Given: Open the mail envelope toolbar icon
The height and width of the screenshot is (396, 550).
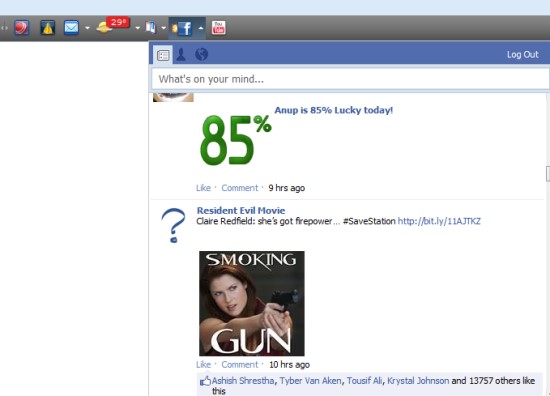Looking at the screenshot, I should (71, 28).
